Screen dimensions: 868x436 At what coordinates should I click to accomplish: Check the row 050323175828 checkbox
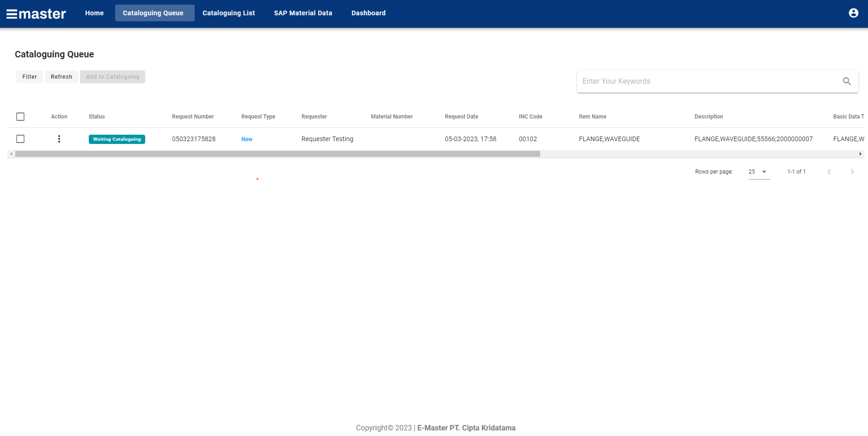20,139
